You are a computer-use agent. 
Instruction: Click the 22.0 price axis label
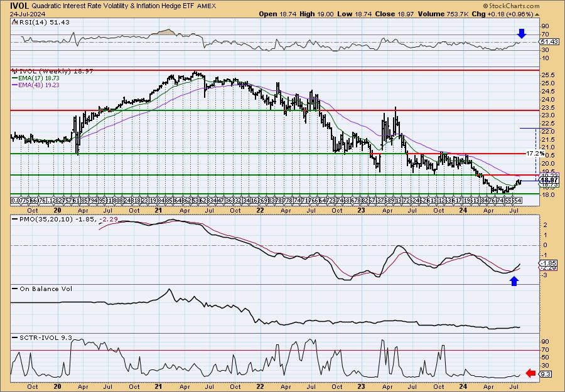[x=547, y=132]
